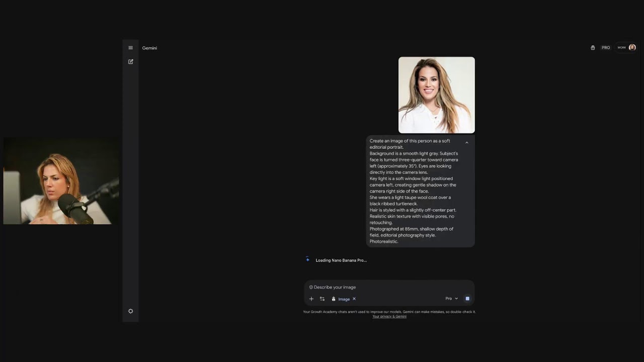Open the Gemini main menu hamburger icon
Screen dimensions: 644x362
click(130, 48)
